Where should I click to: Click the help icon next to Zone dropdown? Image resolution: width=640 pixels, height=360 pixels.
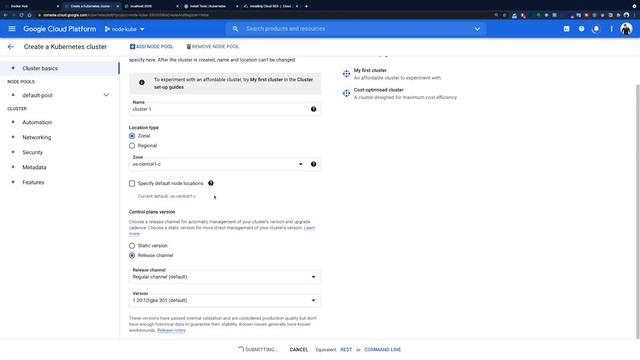[313, 164]
